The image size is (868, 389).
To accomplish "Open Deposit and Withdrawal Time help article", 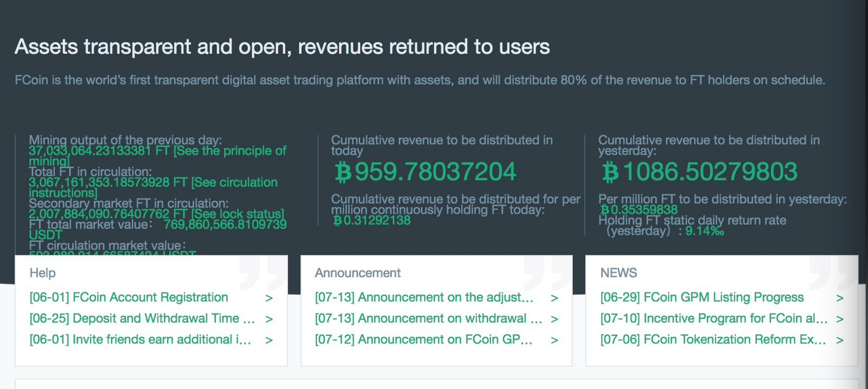I will (x=142, y=318).
